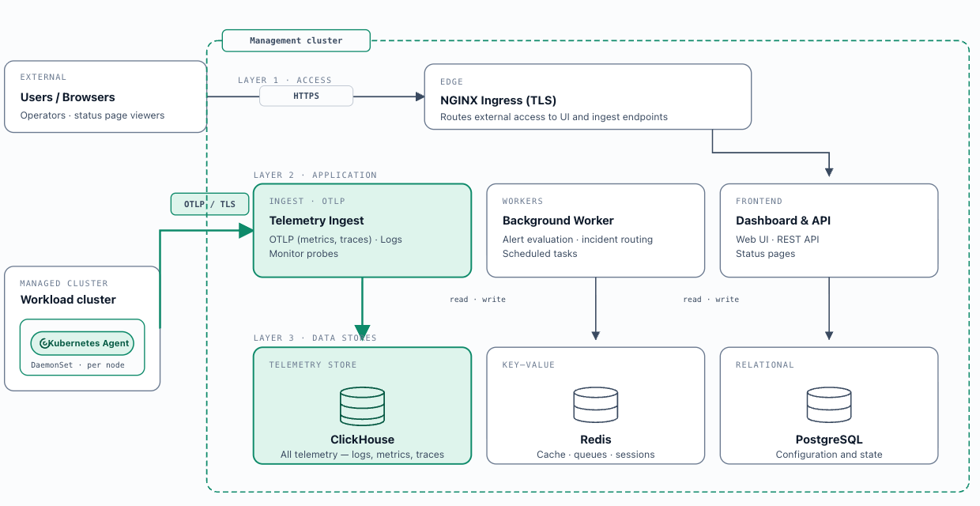The height and width of the screenshot is (506, 980).
Task: Click 'Alert evaluation · incident routing' text
Action: pos(578,240)
